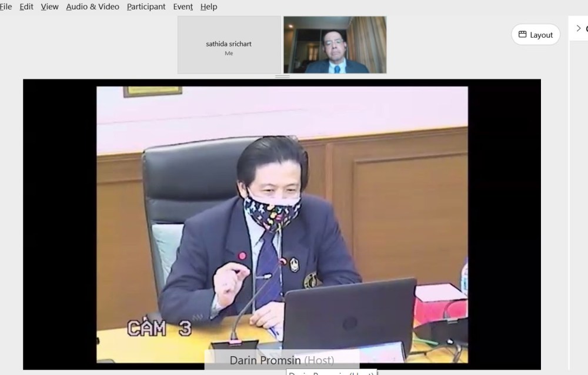Open the Edit menu
The height and width of the screenshot is (375, 588).
tap(26, 6)
